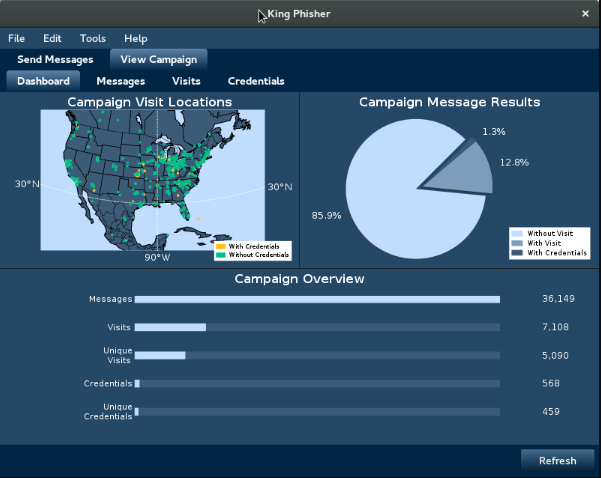Screen dimensions: 601x478
Task: Click the King Phisher title text
Action: tap(299, 14)
